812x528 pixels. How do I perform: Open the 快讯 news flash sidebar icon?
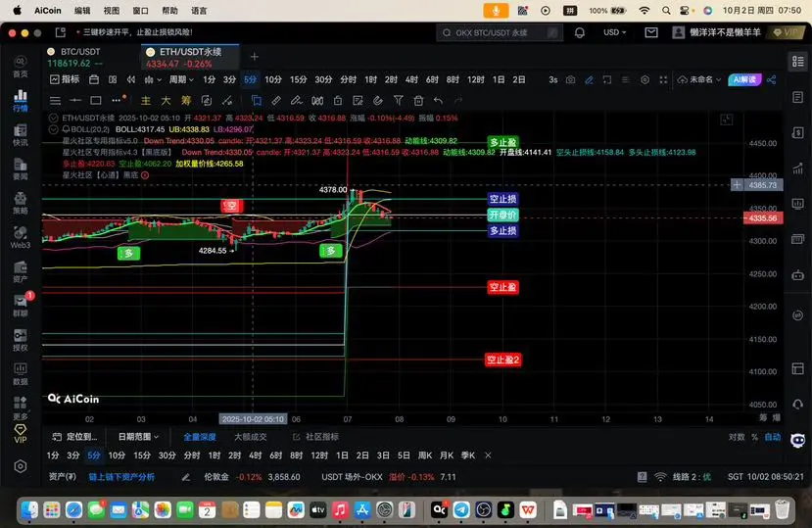coord(21,135)
